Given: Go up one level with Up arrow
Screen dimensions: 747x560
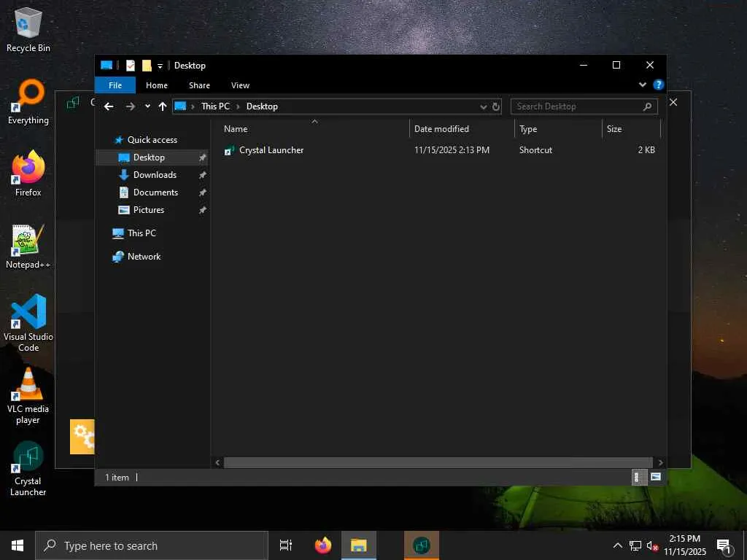Looking at the screenshot, I should click(163, 106).
